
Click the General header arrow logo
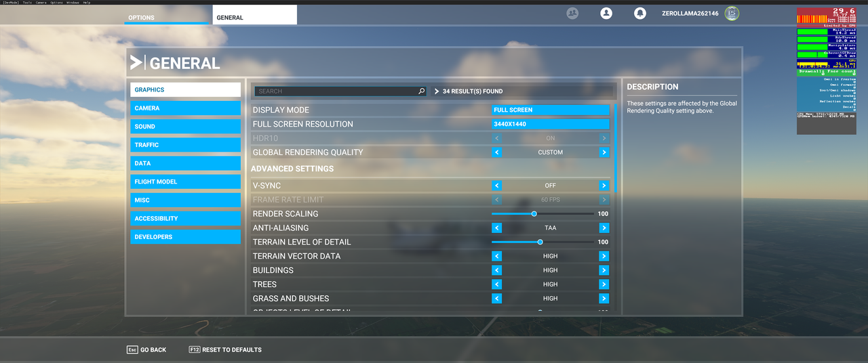click(x=137, y=63)
